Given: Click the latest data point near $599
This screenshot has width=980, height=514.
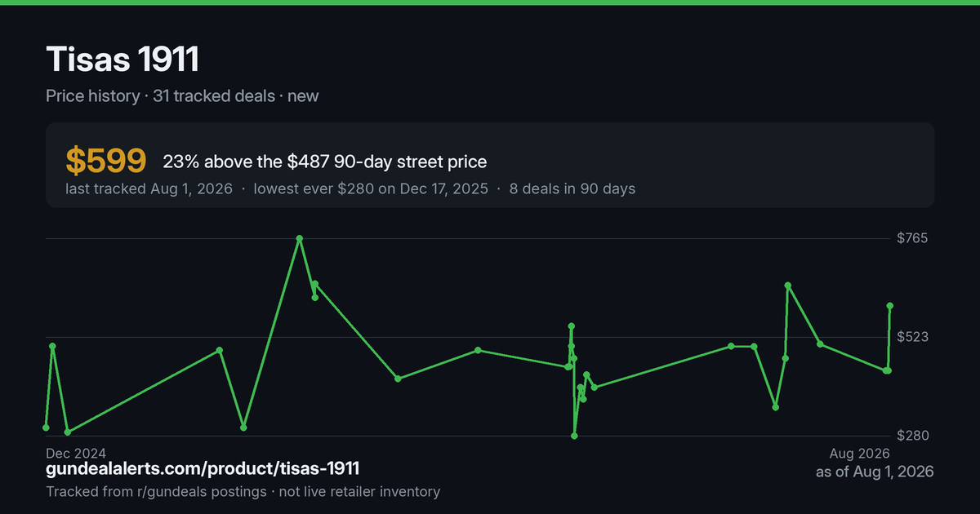Looking at the screenshot, I should click(890, 306).
